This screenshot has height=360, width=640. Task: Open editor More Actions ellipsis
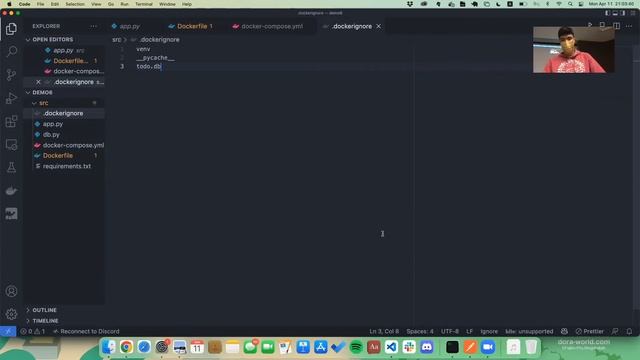pos(629,26)
